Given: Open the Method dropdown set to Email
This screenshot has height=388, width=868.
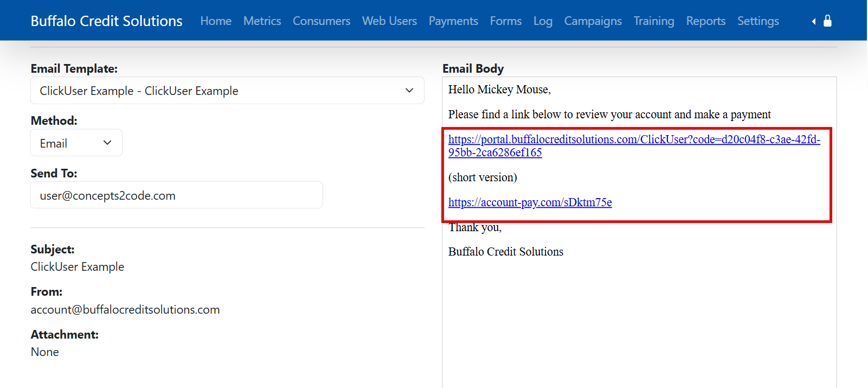Looking at the screenshot, I should tap(76, 143).
